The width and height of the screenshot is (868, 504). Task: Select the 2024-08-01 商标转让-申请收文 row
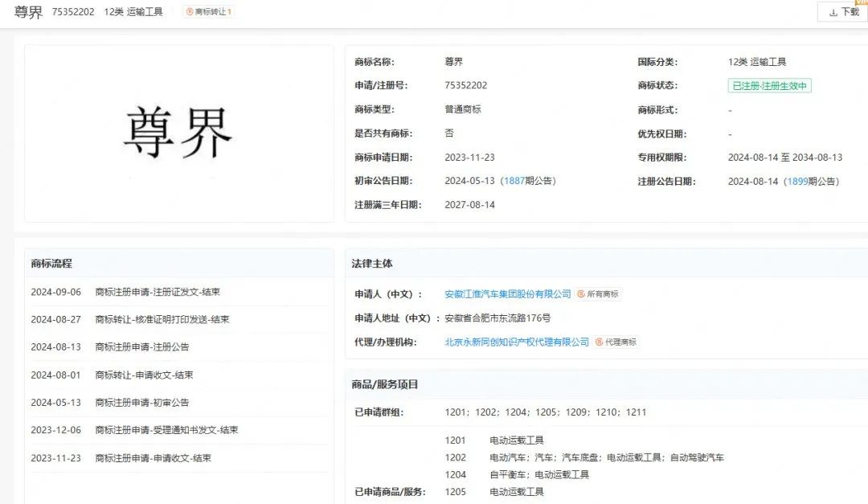(x=178, y=375)
